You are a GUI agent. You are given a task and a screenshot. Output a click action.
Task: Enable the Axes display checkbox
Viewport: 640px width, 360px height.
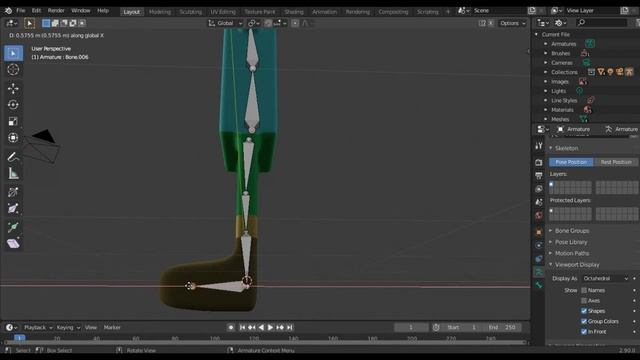tap(584, 300)
